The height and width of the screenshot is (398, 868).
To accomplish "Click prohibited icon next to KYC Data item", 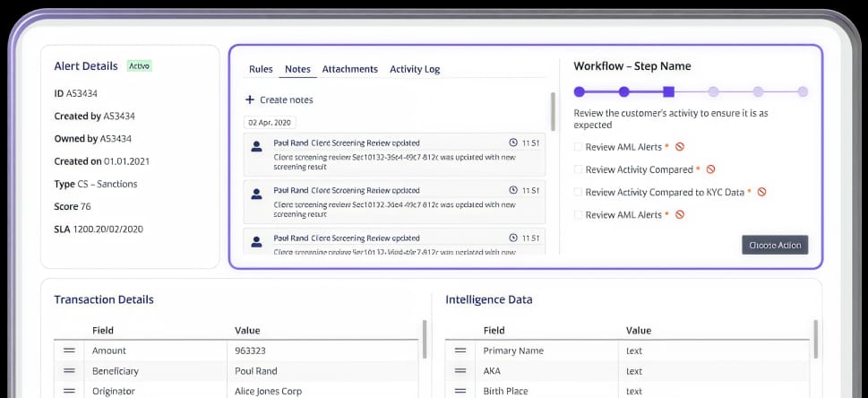I will [x=761, y=192].
